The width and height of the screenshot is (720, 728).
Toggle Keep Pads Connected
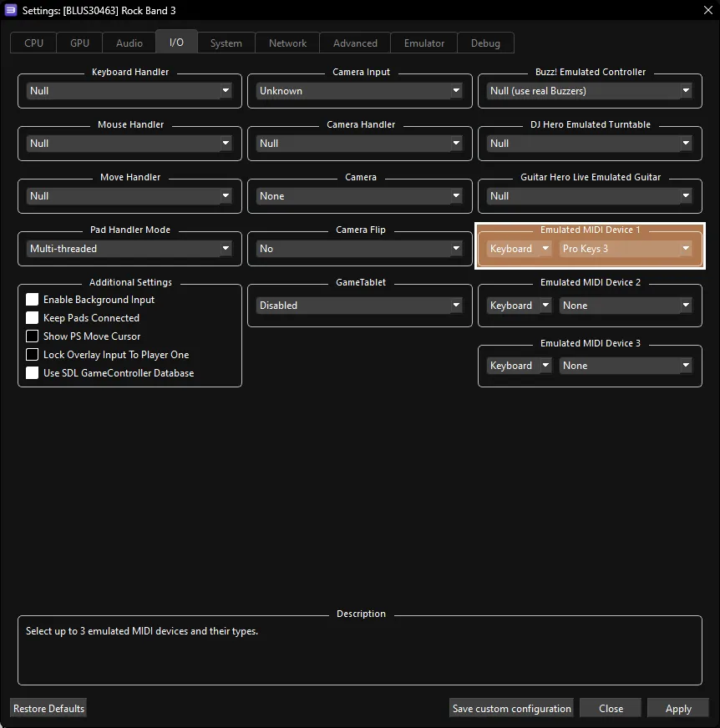pos(31,318)
